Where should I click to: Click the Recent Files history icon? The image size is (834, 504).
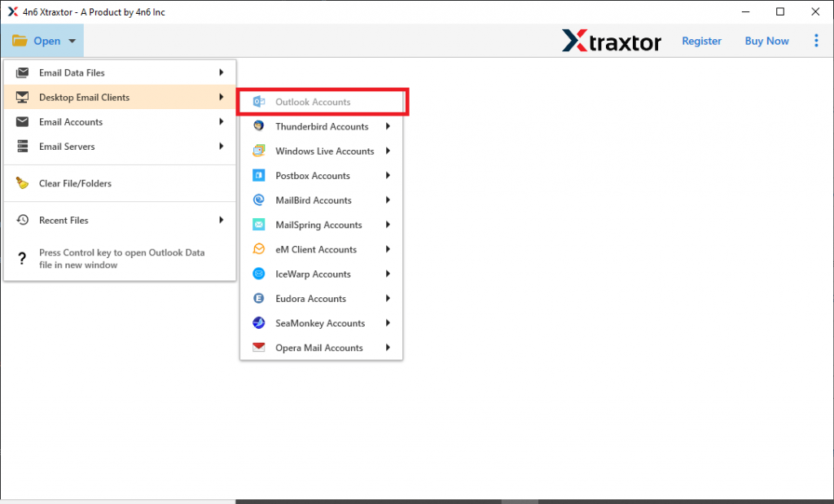tap(22, 220)
